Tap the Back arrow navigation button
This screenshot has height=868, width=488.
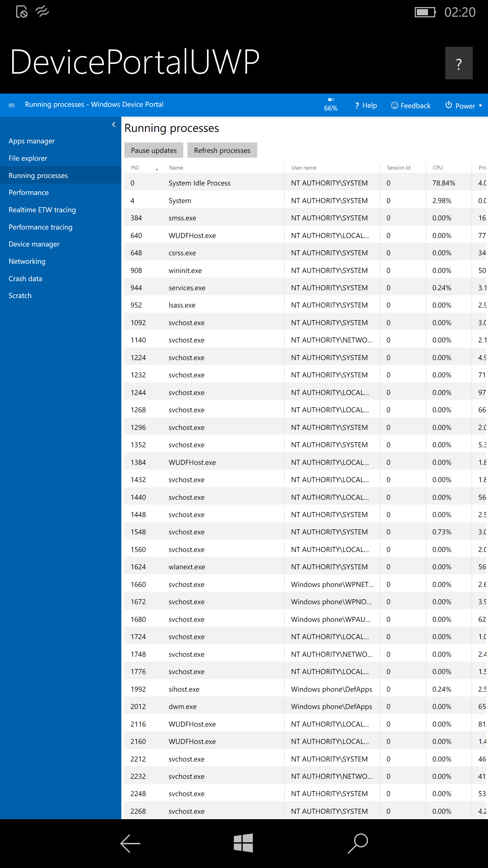(x=130, y=843)
